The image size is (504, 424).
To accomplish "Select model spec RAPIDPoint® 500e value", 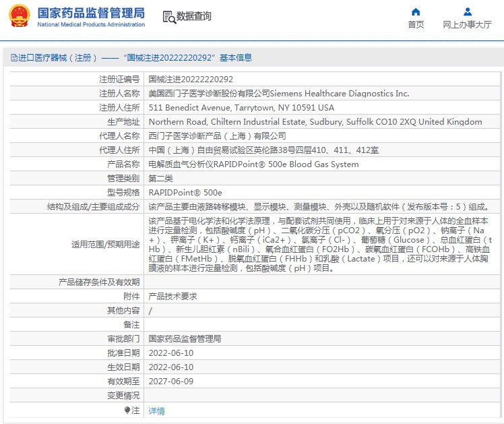I will point(185,193).
